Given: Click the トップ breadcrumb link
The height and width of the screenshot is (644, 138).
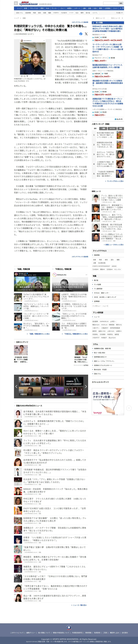Looking at the screenshot, I should point(16,18).
